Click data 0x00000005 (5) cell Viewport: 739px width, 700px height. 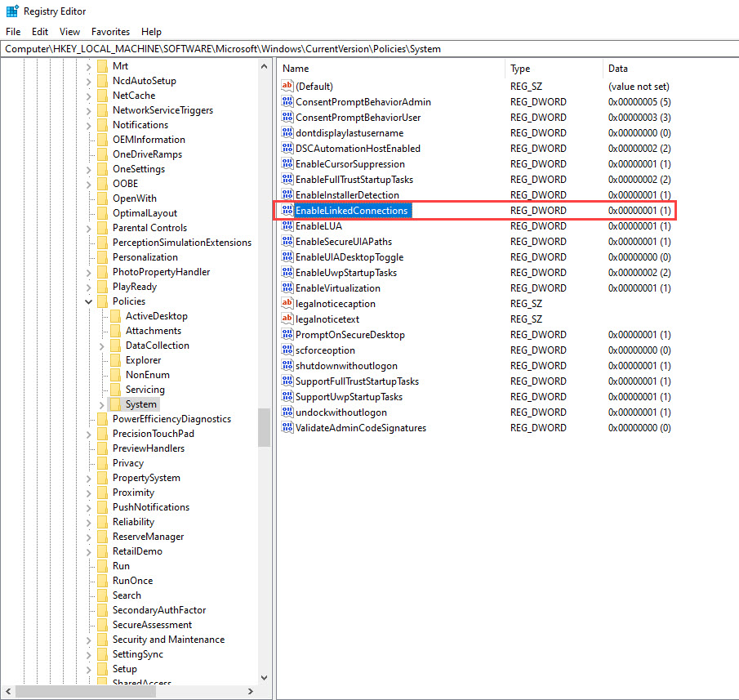point(639,102)
